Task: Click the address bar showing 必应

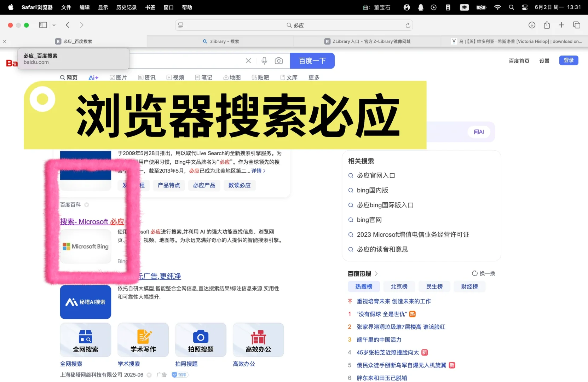Action: click(294, 25)
